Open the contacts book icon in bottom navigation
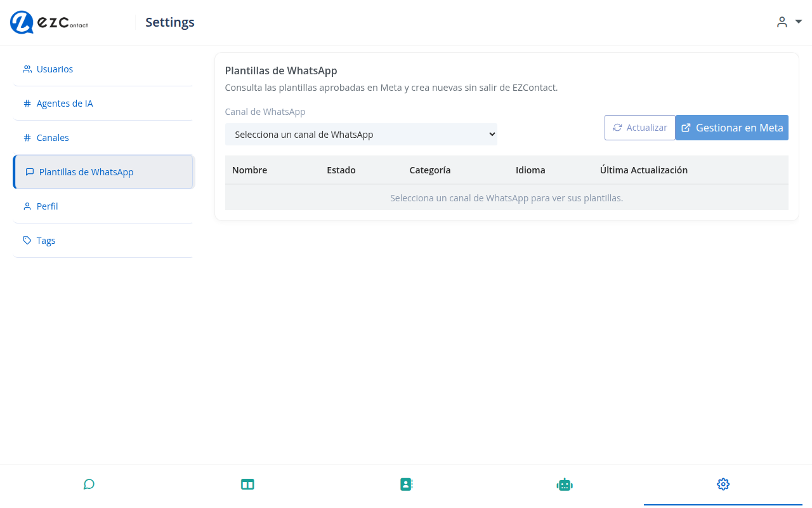The height and width of the screenshot is (508, 812). tap(406, 484)
